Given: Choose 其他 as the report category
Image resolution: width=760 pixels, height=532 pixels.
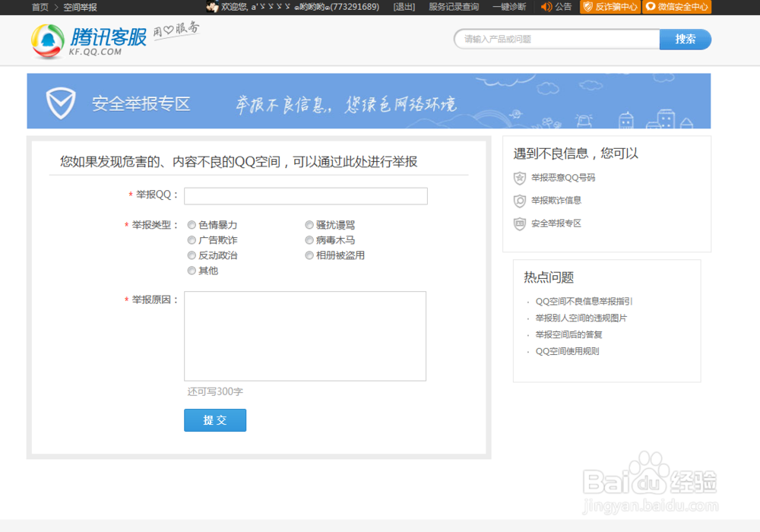Looking at the screenshot, I should 192,271.
